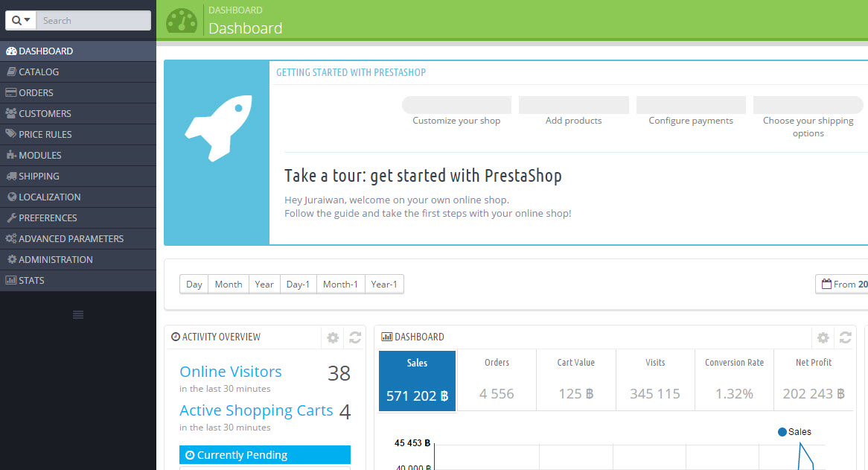Screen dimensions: 868x470
Task: Open Preferences in the sidebar
Action: [78, 218]
